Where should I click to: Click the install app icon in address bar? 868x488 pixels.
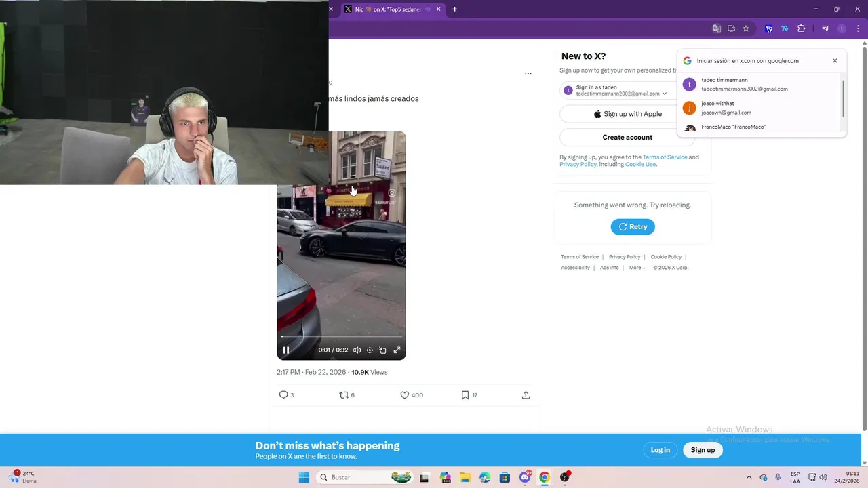tap(731, 28)
